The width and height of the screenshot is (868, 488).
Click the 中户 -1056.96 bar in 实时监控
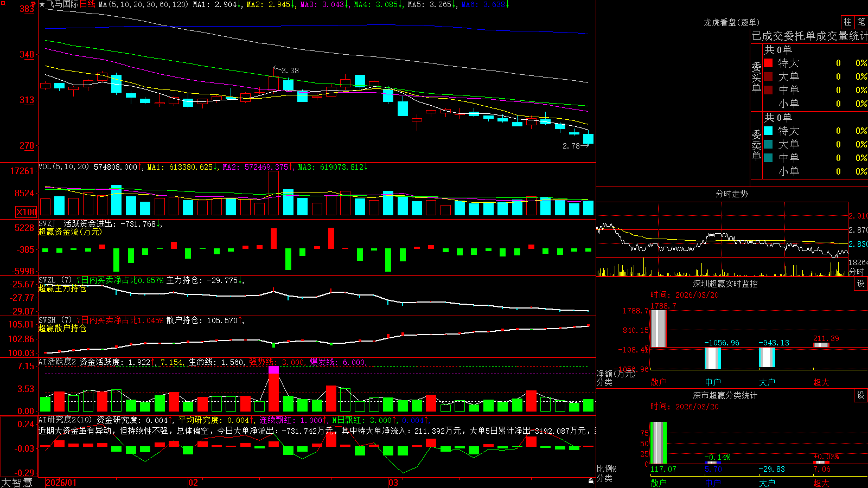[712, 358]
